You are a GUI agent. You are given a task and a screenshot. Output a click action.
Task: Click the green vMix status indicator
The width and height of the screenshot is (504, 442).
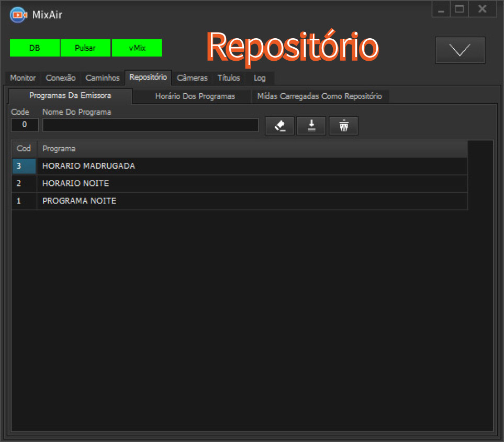click(137, 48)
